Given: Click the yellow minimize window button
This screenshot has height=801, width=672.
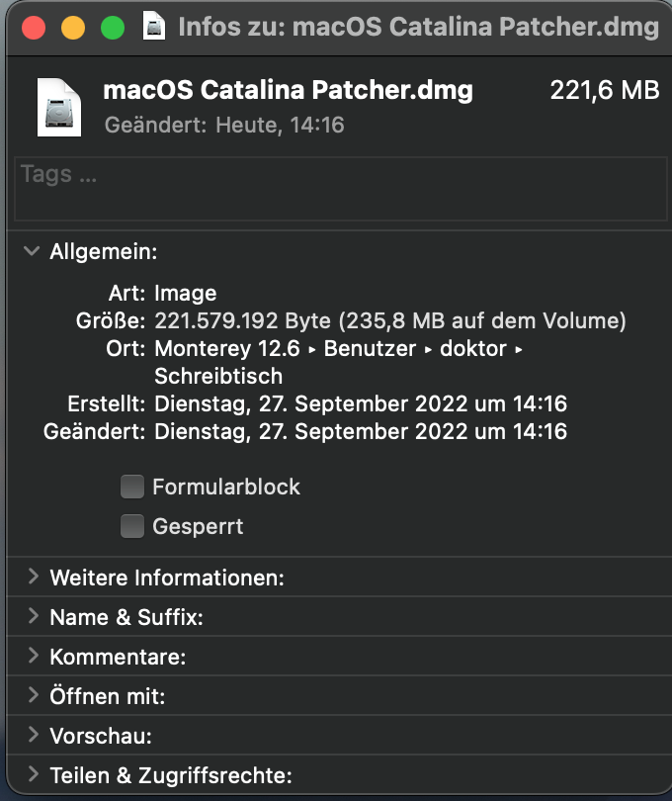Looking at the screenshot, I should click(73, 27).
